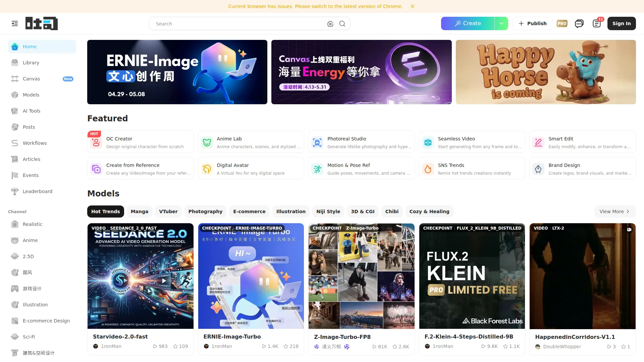Open the site logo homepage
This screenshot has height=362, width=644.
tap(42, 23)
